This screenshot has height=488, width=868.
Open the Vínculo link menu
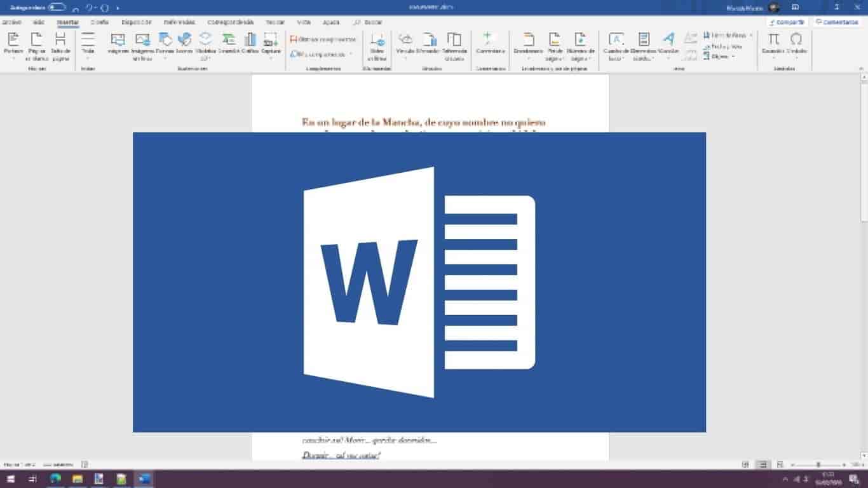[x=405, y=46]
